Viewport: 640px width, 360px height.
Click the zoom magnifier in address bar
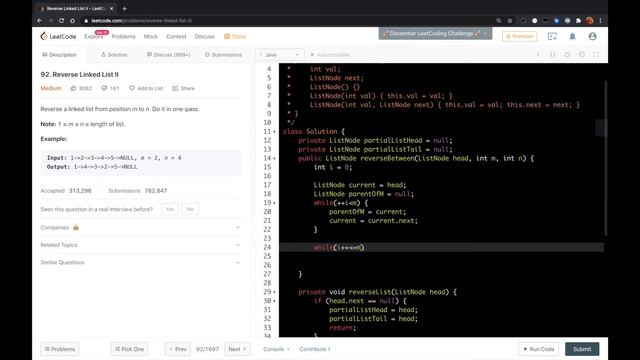499,20
